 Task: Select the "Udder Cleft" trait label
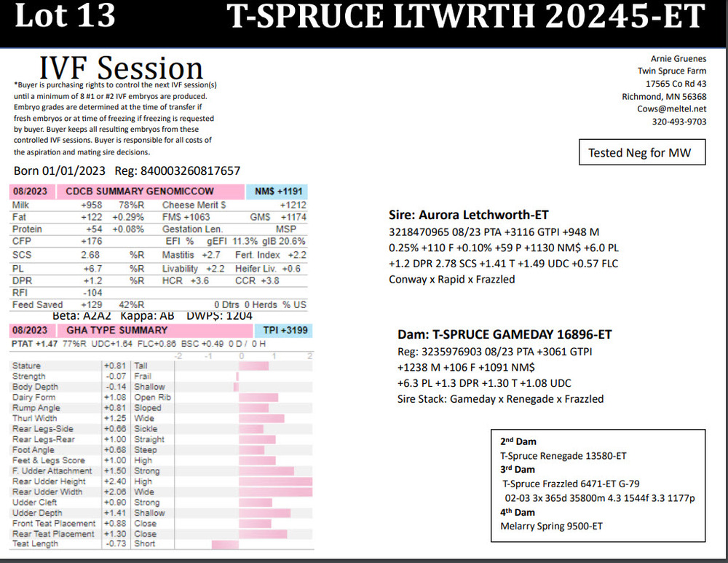click(34, 503)
